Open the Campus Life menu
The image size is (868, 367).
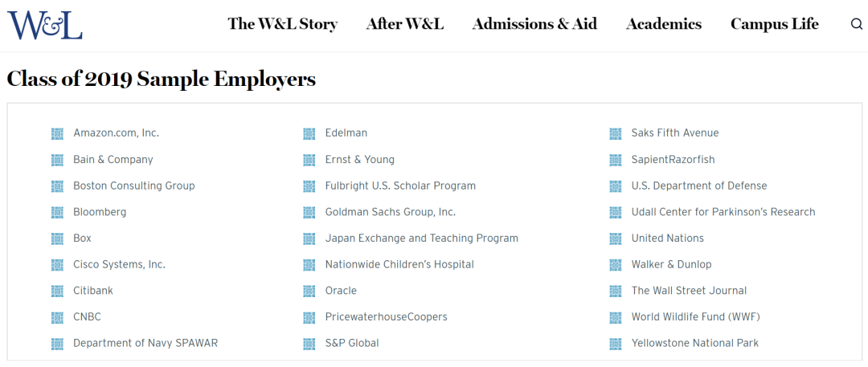pos(775,24)
